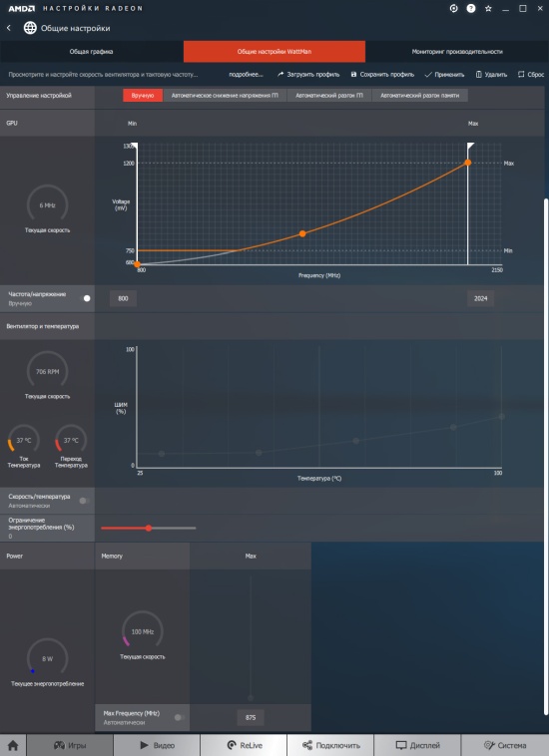
Task: Click the 100 MHz memory speed gauge
Action: click(143, 631)
